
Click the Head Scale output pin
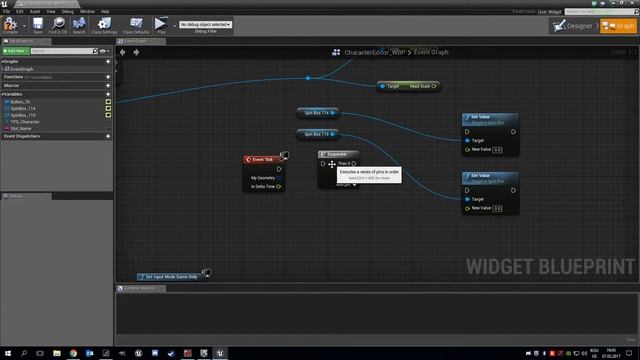[x=434, y=86]
